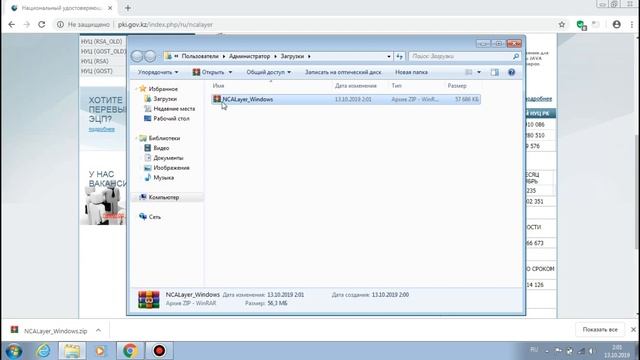
Task: Click the Explorer forward navigation arrow
Action: tap(151, 56)
